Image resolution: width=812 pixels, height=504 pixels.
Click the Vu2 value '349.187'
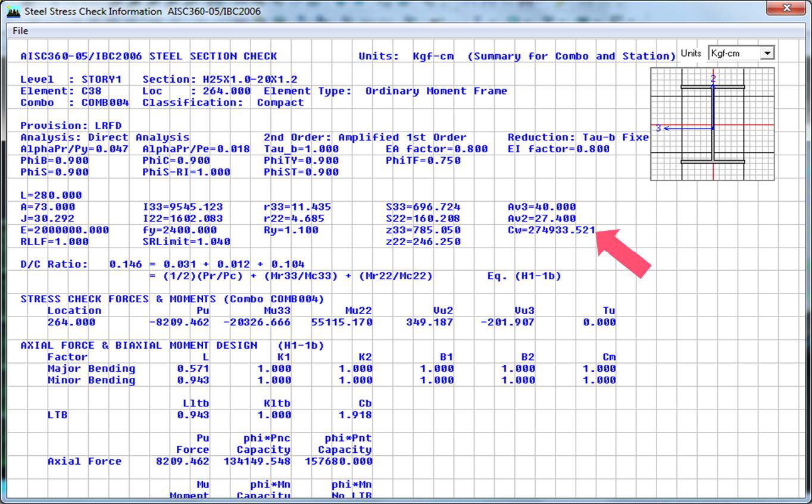pyautogui.click(x=430, y=323)
